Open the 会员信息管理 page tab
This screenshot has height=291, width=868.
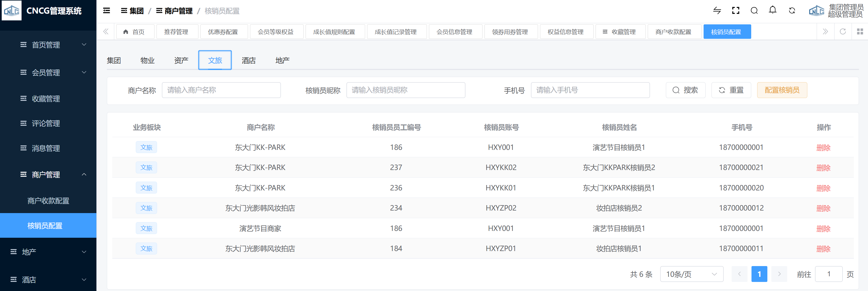(x=455, y=32)
